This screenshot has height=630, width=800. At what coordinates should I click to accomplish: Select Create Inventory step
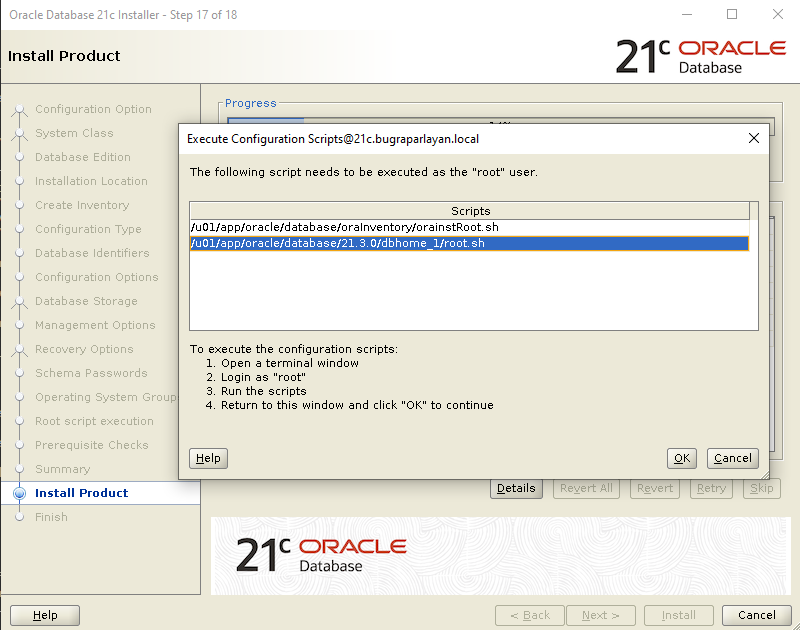[82, 205]
